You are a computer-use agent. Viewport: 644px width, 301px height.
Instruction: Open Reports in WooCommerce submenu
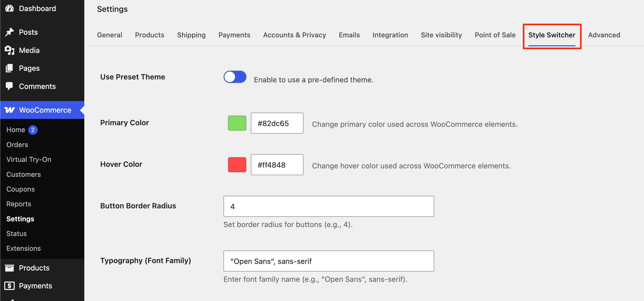coord(19,204)
